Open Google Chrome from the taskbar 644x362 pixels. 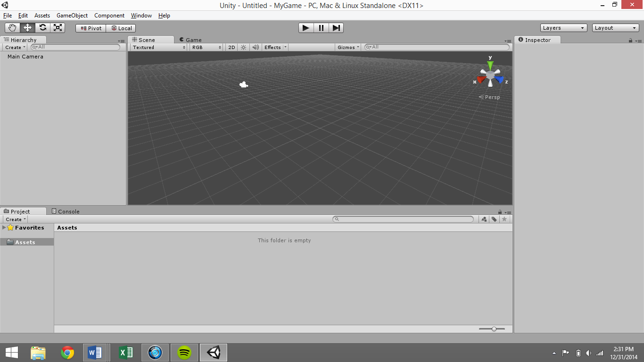pyautogui.click(x=67, y=353)
